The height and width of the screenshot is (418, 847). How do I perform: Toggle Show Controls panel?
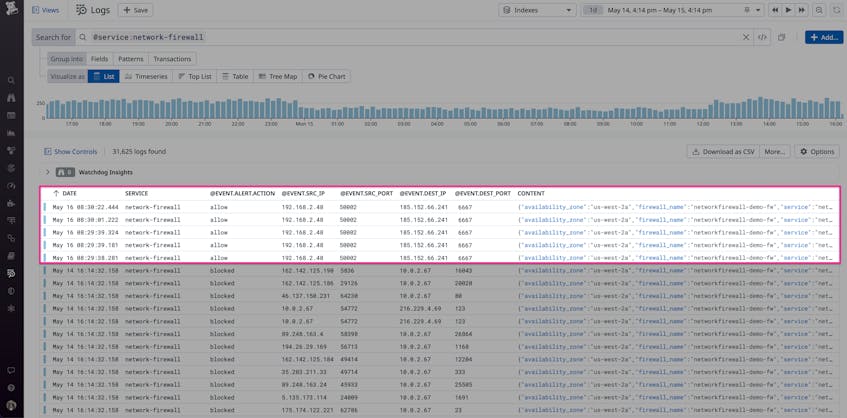71,152
